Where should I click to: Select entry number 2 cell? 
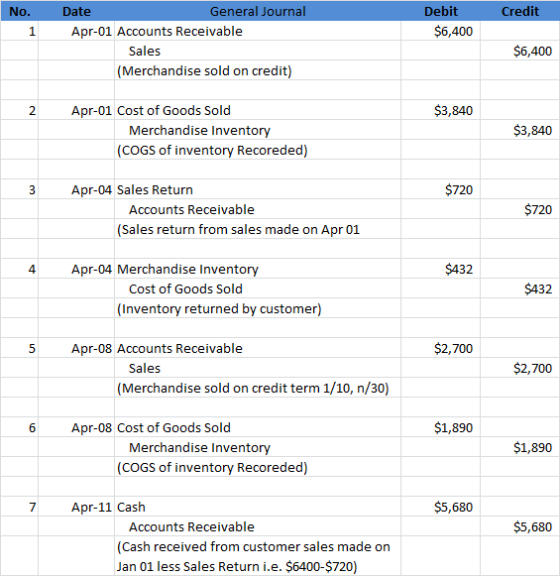(19, 111)
